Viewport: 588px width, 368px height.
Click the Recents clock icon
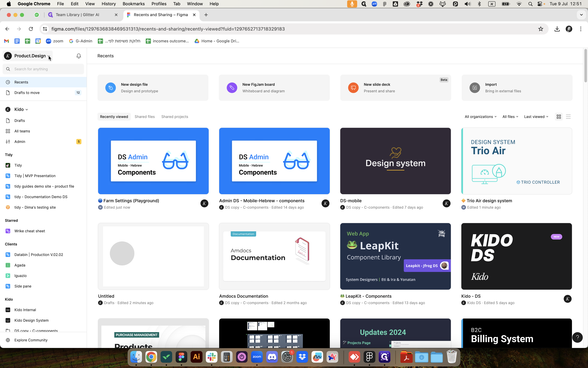[8, 82]
